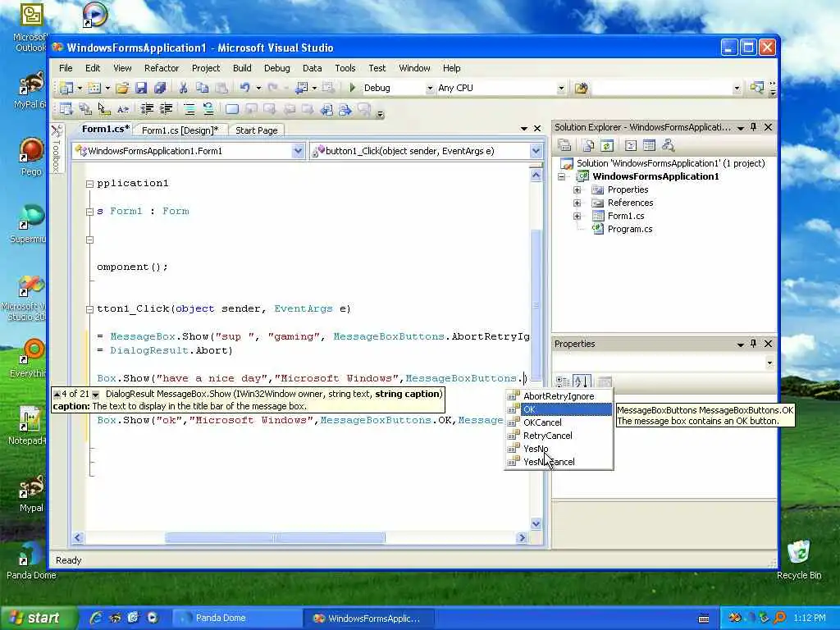The image size is (840, 630).
Task: Click the Show All Files icon in Solution Explorer
Action: pyautogui.click(x=587, y=145)
